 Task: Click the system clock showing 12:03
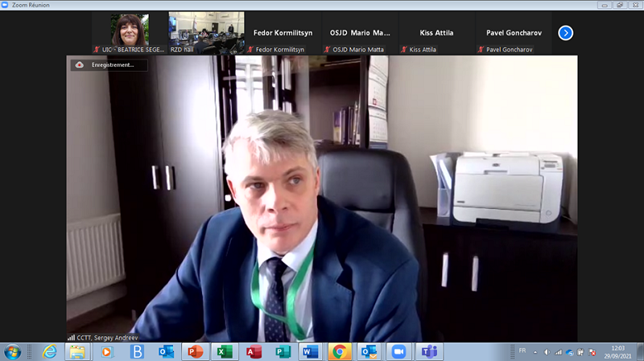pyautogui.click(x=617, y=351)
